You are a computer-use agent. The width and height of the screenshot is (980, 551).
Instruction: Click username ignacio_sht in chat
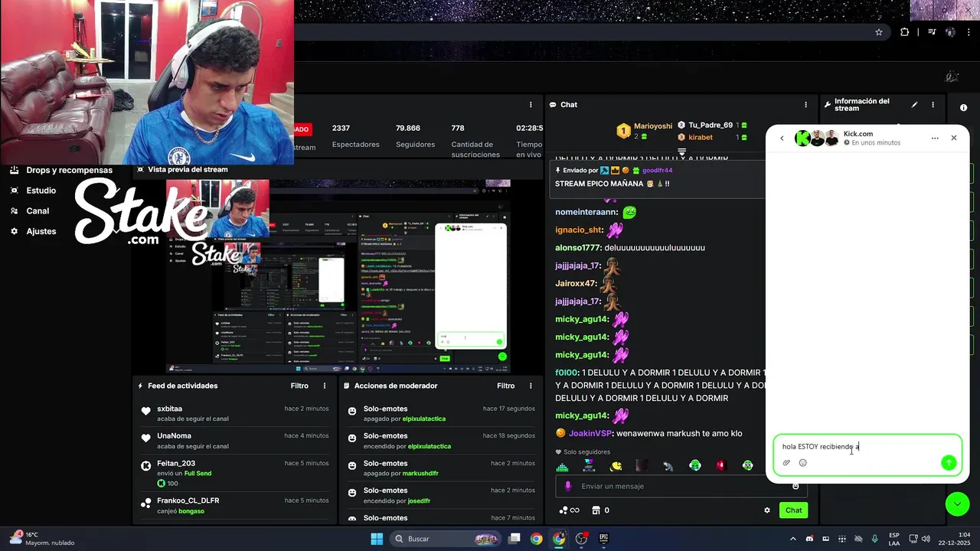pyautogui.click(x=578, y=230)
